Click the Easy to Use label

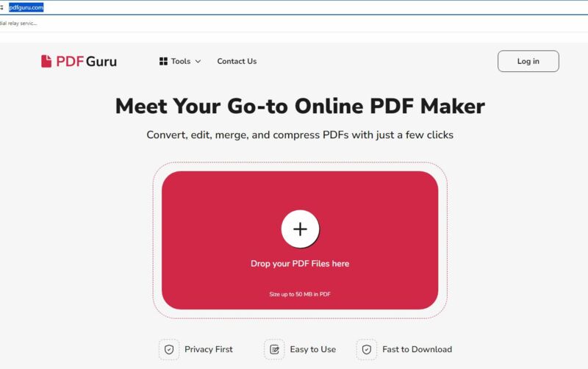tap(313, 349)
